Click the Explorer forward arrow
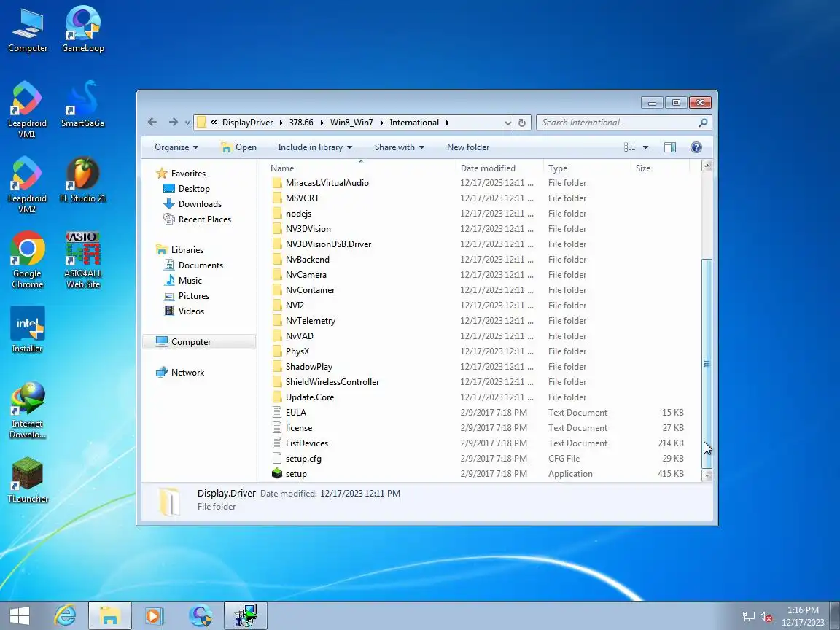Viewport: 840px width, 630px height. tap(173, 122)
